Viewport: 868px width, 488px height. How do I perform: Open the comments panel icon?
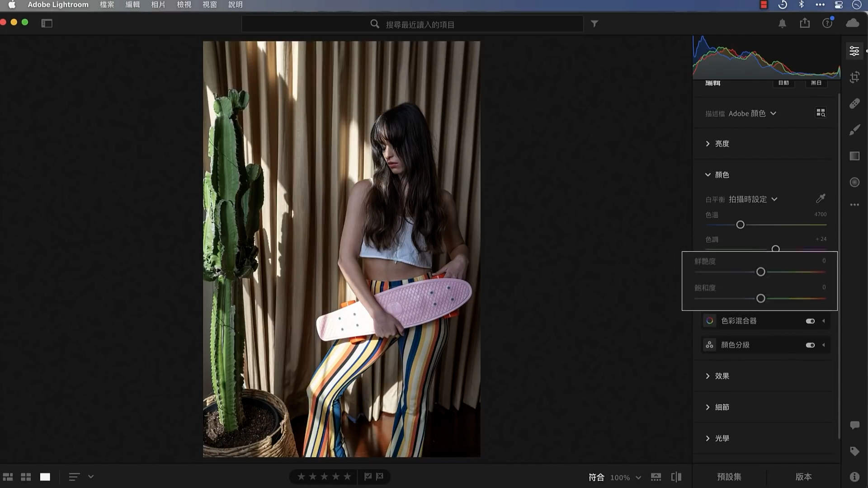point(854,425)
